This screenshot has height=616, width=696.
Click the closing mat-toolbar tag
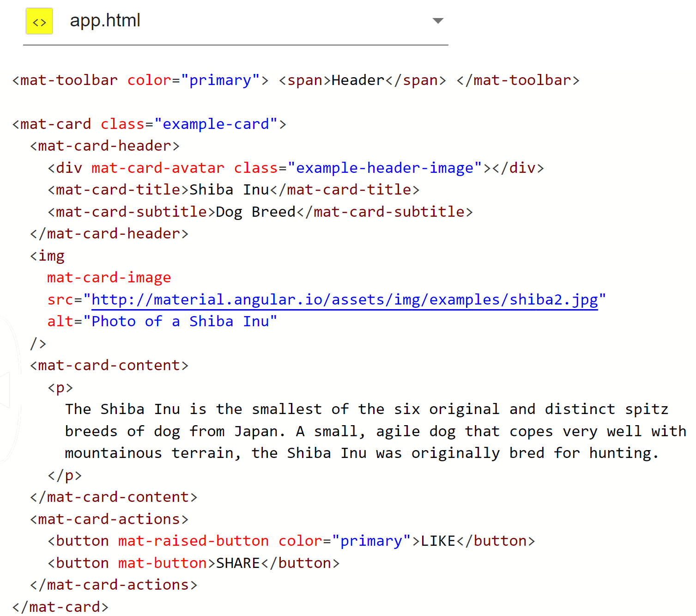click(518, 80)
